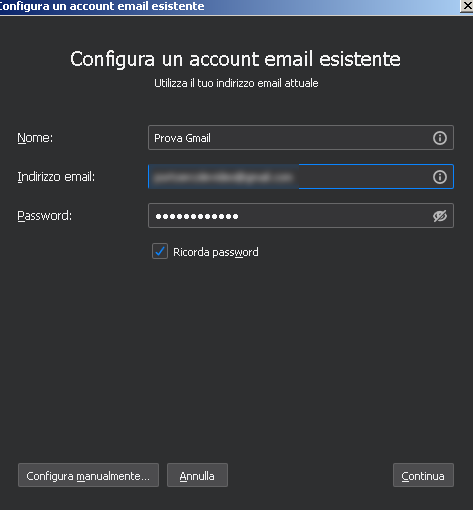Viewport: 473px width, 510px height.
Task: Click on the masked password dots
Action: [x=197, y=216]
